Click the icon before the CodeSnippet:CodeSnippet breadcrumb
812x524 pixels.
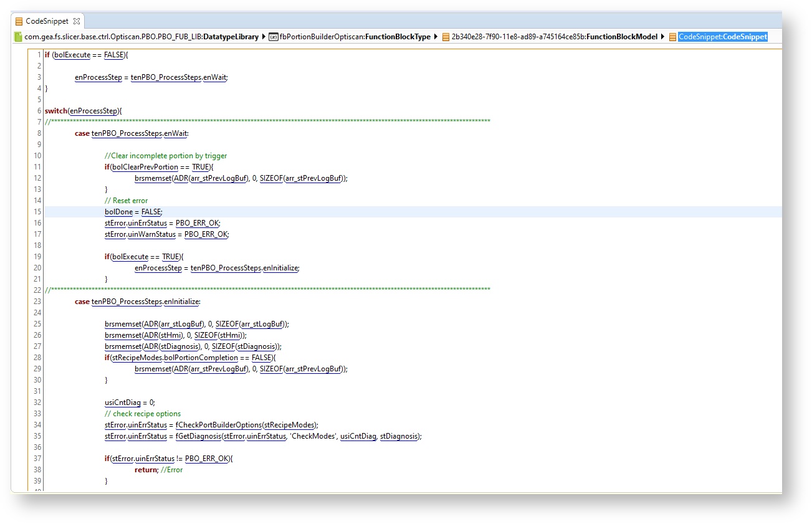pos(672,37)
